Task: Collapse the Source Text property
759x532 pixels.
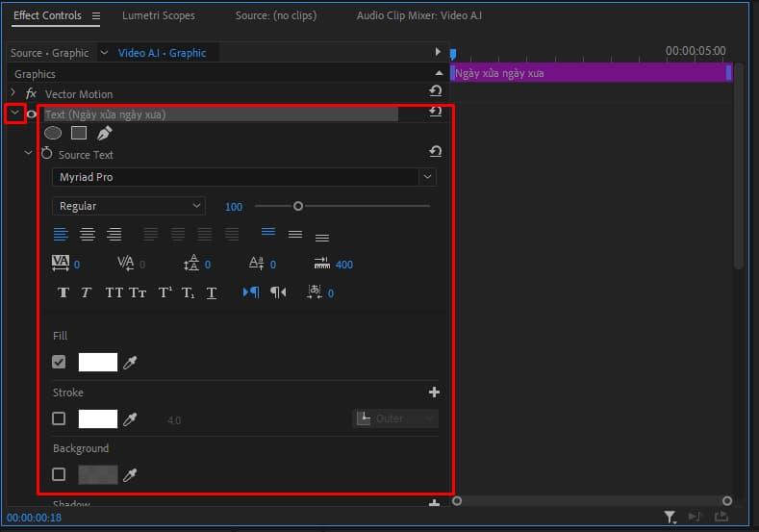Action: pyautogui.click(x=28, y=153)
